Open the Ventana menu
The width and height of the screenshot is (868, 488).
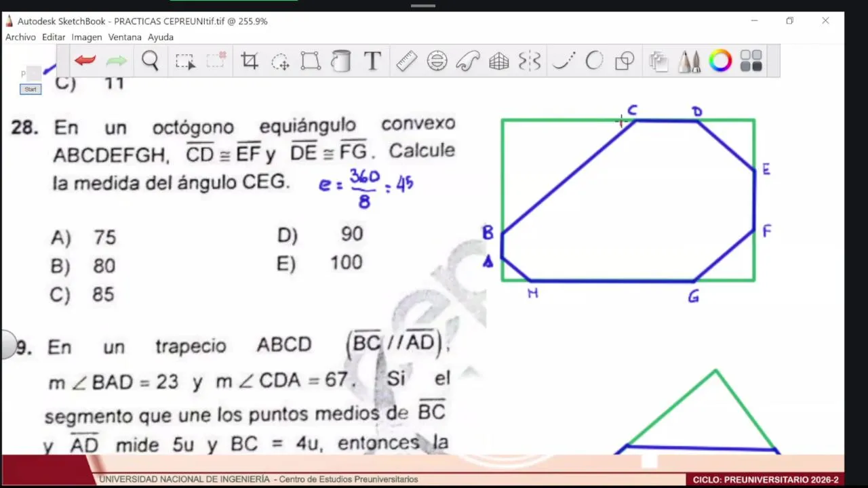click(125, 37)
